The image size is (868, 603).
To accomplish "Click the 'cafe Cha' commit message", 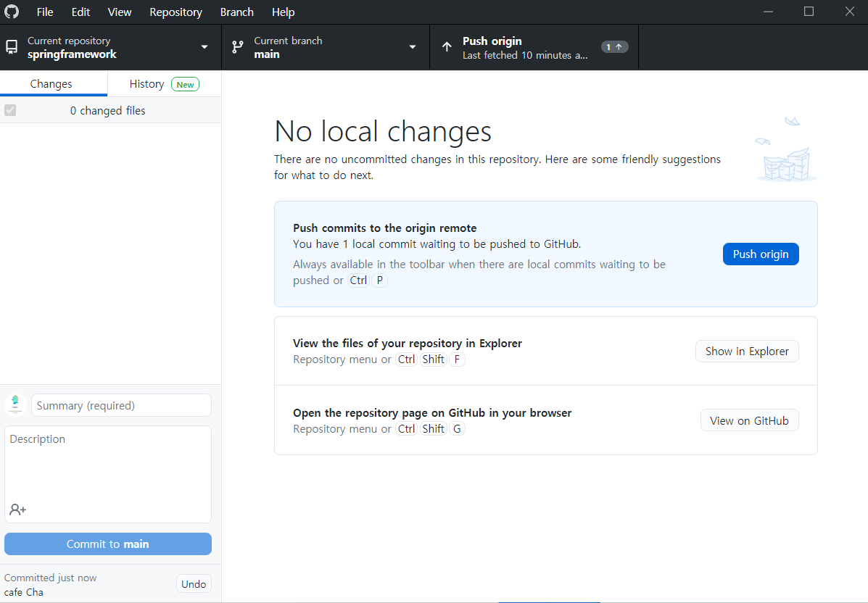I will click(x=24, y=592).
